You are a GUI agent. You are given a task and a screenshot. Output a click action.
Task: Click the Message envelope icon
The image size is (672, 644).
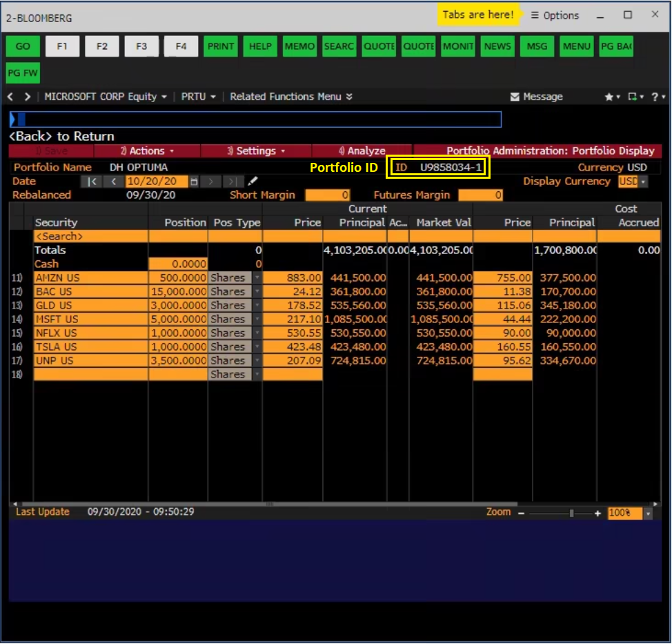(x=515, y=97)
